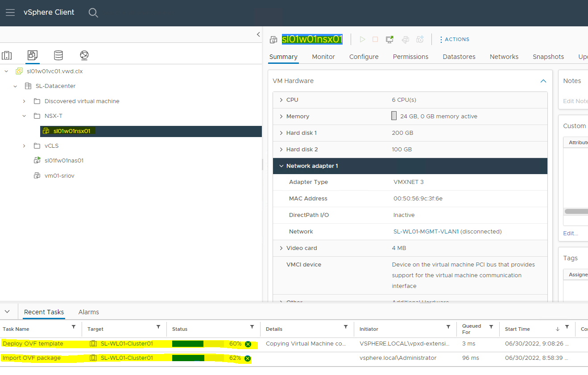Expand the Video card row
Screen dimensions: 588x375
pos(281,248)
